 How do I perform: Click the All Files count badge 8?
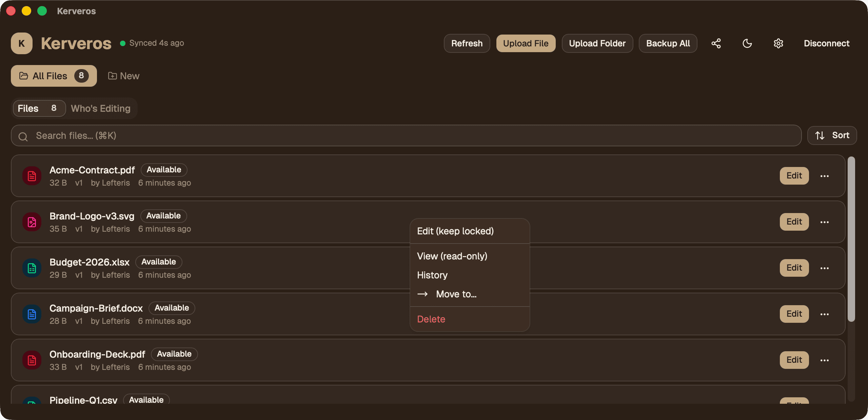pyautogui.click(x=81, y=76)
